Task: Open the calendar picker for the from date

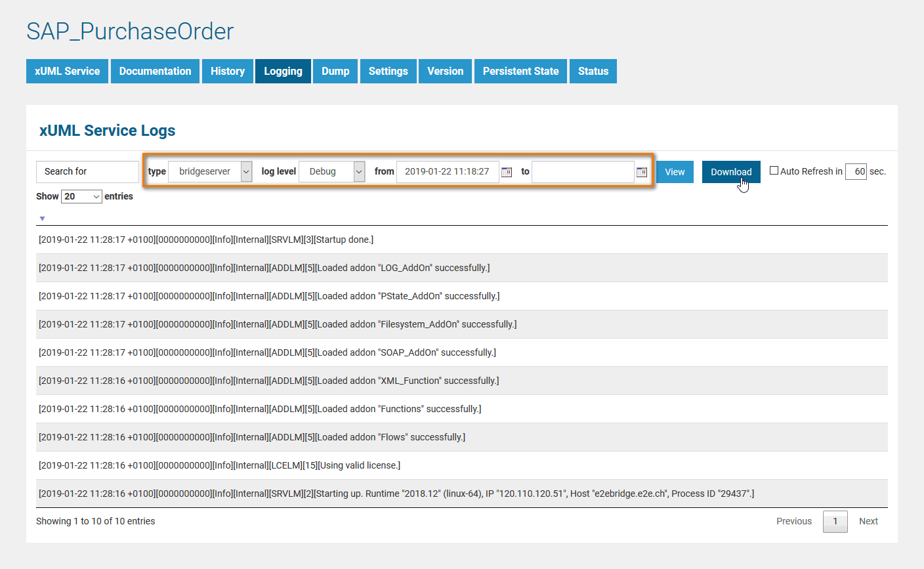Action: click(x=506, y=171)
